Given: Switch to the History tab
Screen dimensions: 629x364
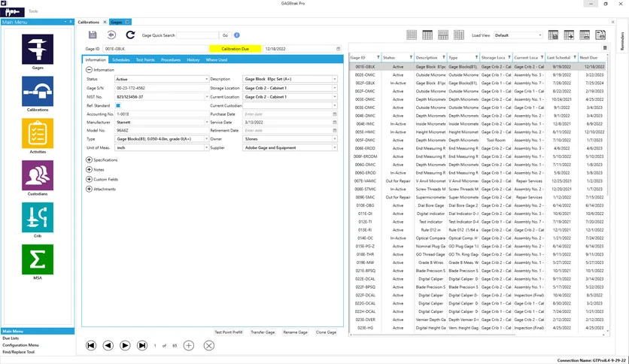Looking at the screenshot, I should 193,59.
